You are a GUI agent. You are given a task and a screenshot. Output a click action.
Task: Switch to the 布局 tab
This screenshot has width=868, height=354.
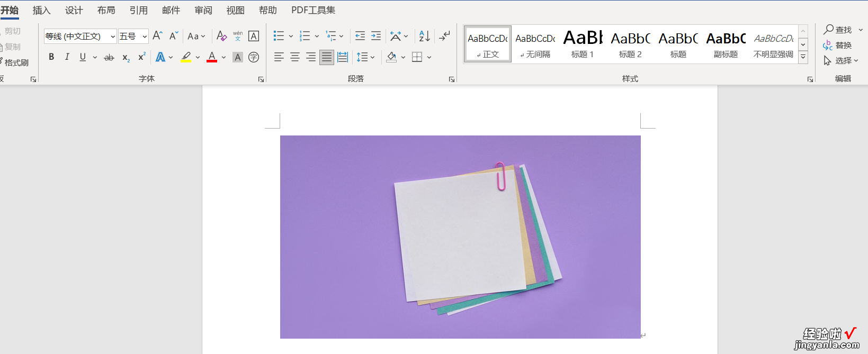point(106,10)
